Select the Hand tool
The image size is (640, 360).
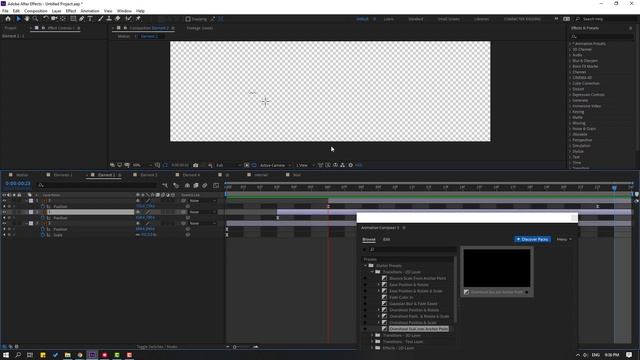click(x=27, y=19)
